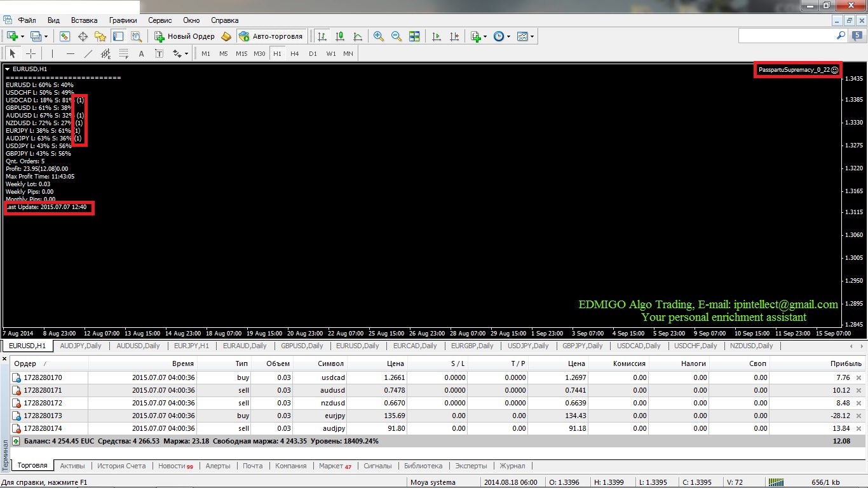Close order 1728280170 with its X

click(858, 377)
